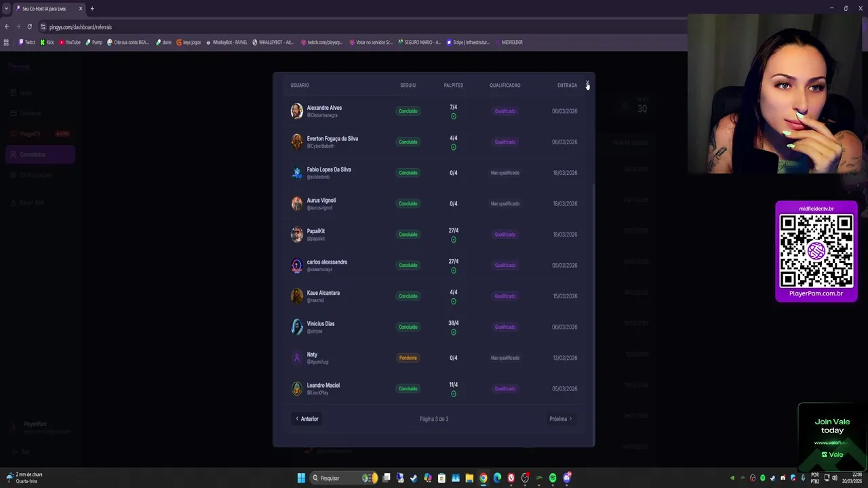The width and height of the screenshot is (868, 488).
Task: Open Twitch bookmark
Action: [x=27, y=42]
